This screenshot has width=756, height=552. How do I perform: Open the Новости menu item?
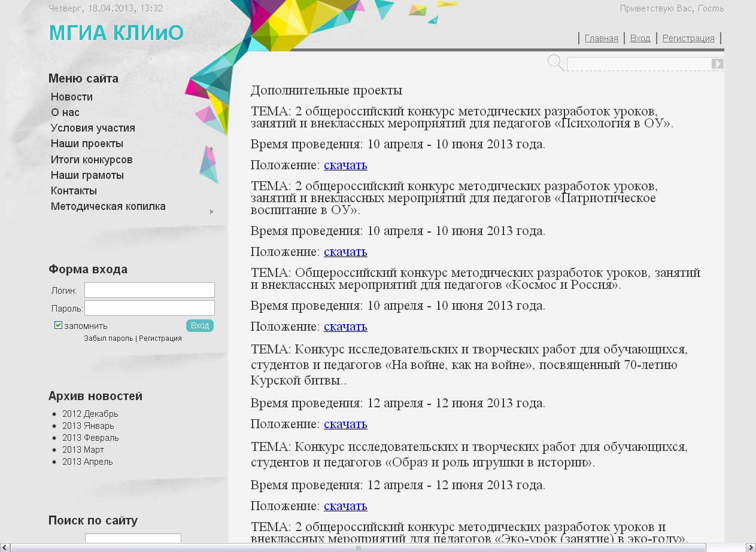pos(72,97)
